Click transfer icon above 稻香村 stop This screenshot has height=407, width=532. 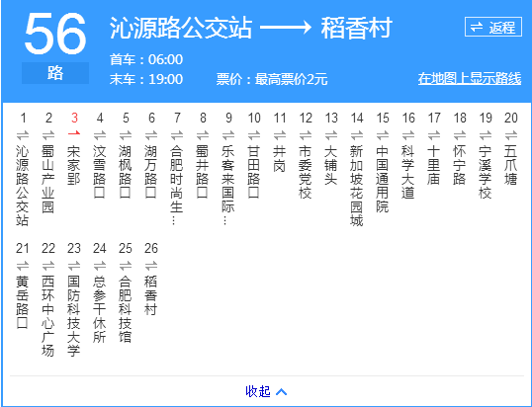151,266
